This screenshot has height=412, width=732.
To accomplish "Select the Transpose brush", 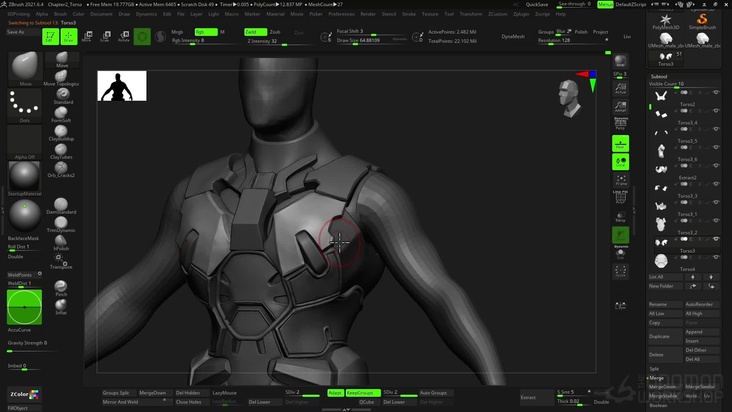I will [61, 261].
